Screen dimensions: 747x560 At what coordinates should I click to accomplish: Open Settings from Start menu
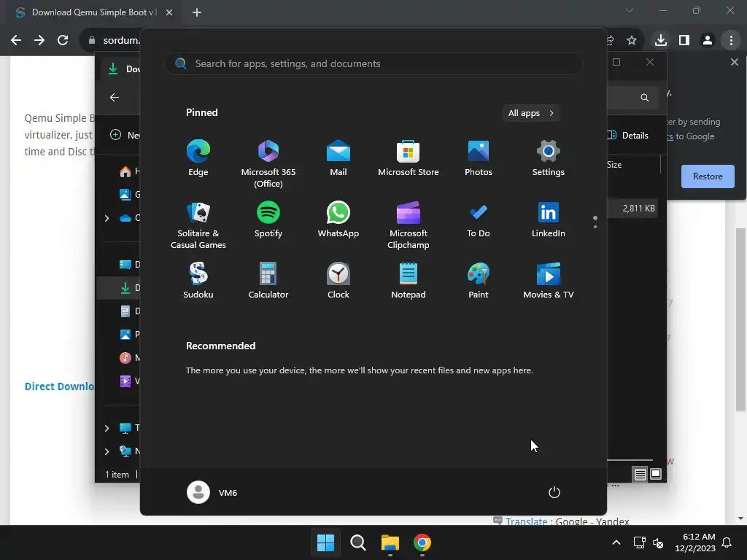pyautogui.click(x=549, y=158)
